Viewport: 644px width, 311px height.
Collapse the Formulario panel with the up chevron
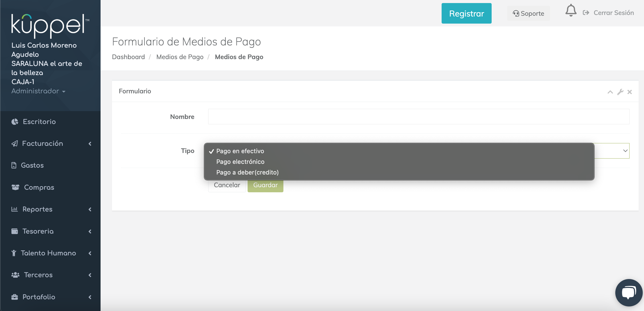[610, 92]
